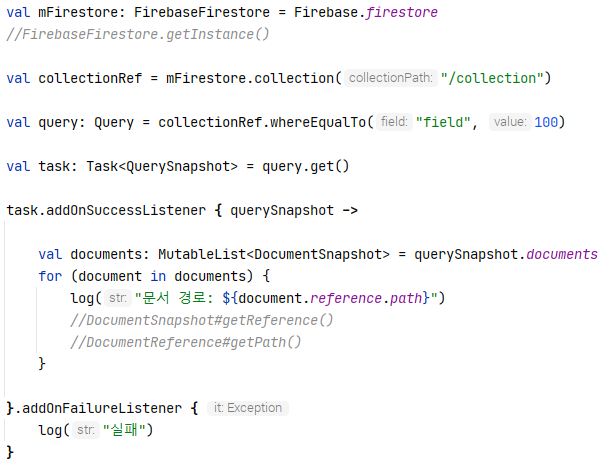Click the italic reference property
The width and height of the screenshot is (608, 469).
346,298
